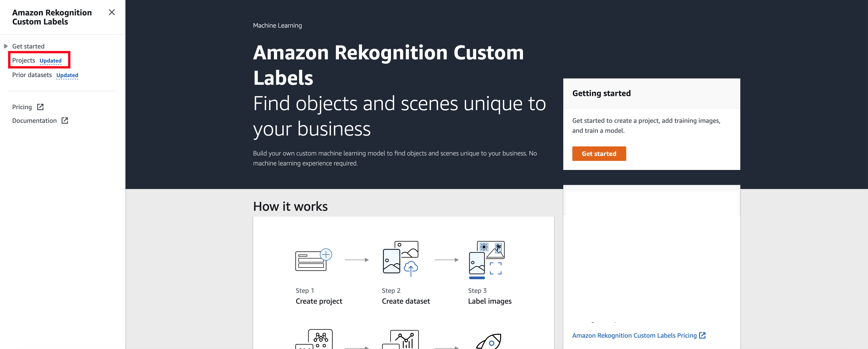The image size is (868, 349).
Task: Expand the Get started section triangle
Action: point(6,46)
